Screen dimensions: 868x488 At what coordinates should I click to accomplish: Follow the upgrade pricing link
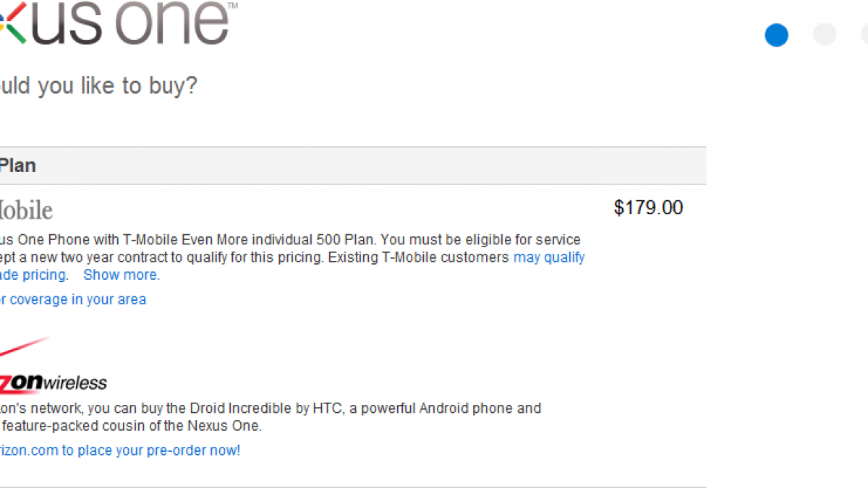pyautogui.click(x=34, y=275)
